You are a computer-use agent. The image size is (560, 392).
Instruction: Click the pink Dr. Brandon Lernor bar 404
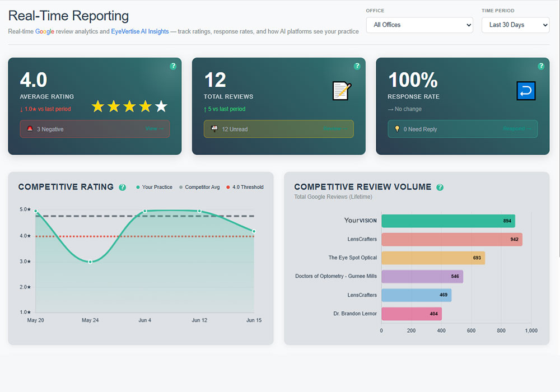(x=412, y=314)
